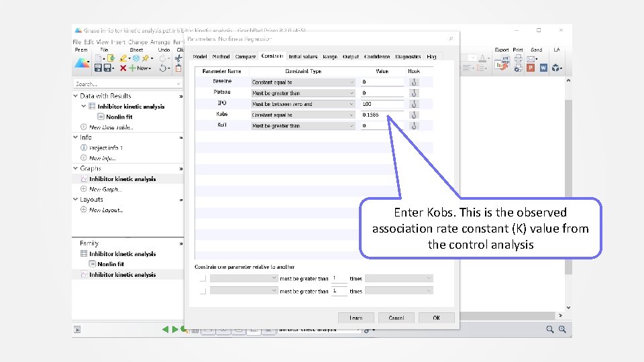The width and height of the screenshot is (644, 362).
Task: Click the Learn button
Action: tap(356, 318)
